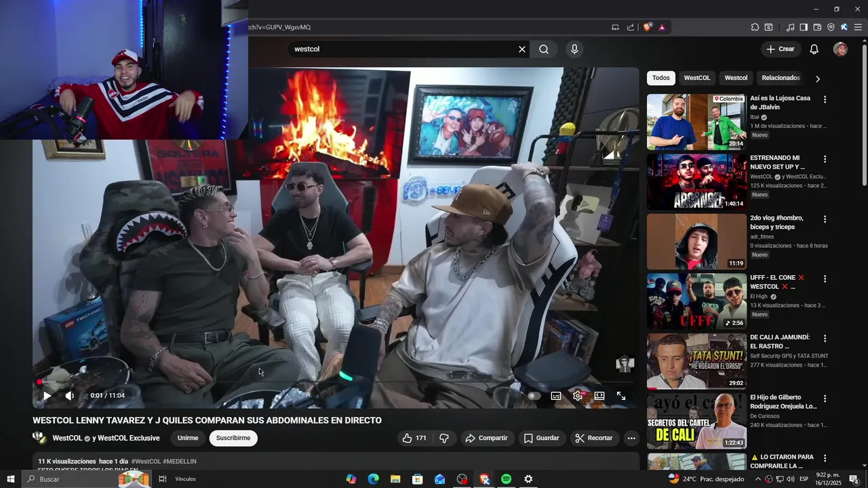
Task: Open the Brave Wallet icon
Action: coord(817,27)
